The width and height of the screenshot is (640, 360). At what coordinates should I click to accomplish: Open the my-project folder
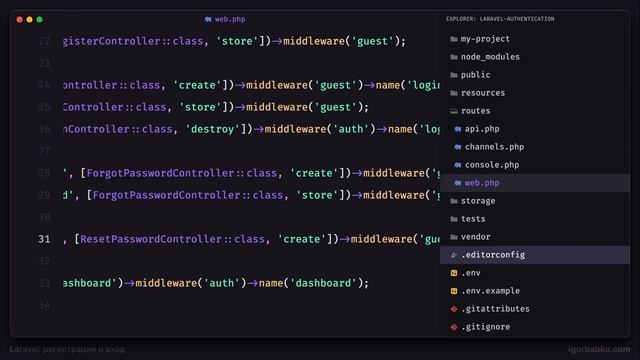pyautogui.click(x=535, y=39)
